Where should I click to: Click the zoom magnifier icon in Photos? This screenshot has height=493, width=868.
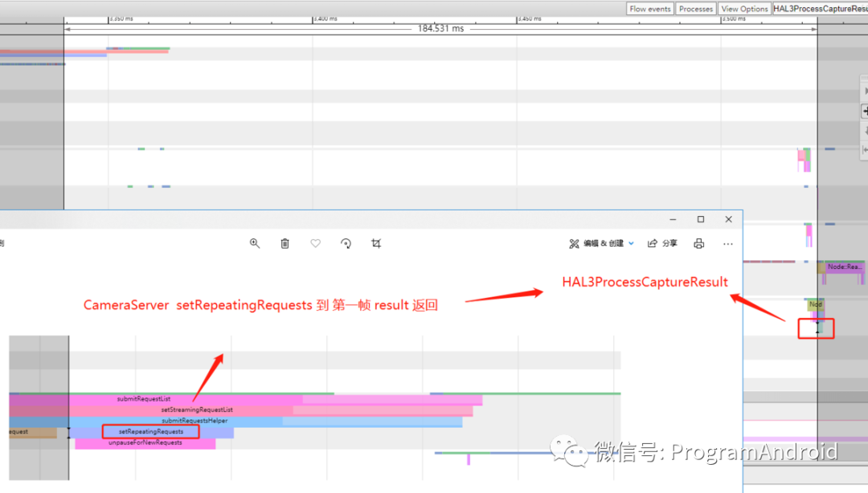255,243
